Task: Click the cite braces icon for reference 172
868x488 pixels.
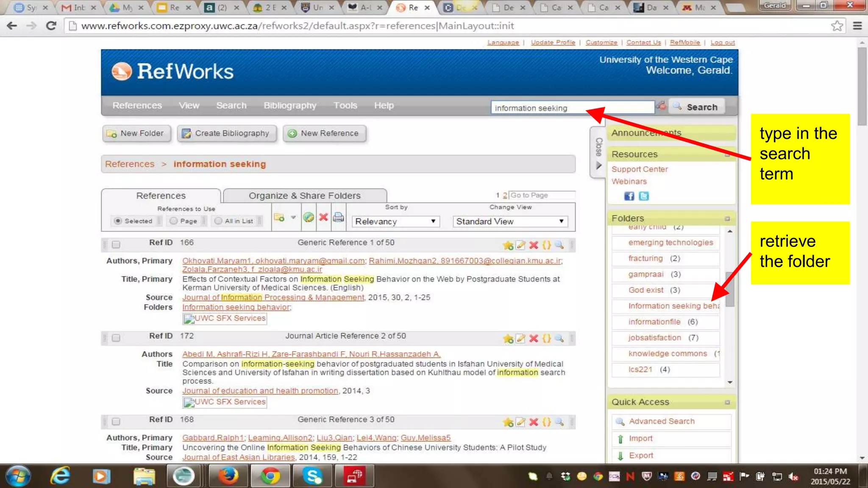Action: (547, 338)
